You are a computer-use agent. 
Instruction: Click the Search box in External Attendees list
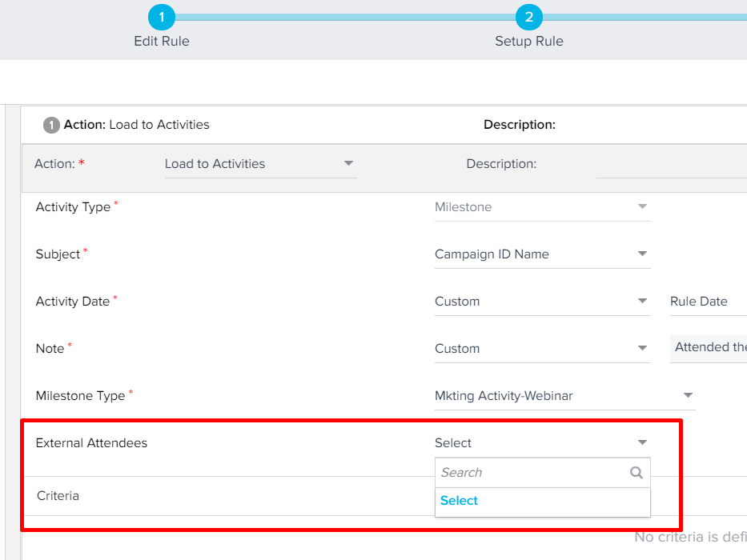(542, 472)
